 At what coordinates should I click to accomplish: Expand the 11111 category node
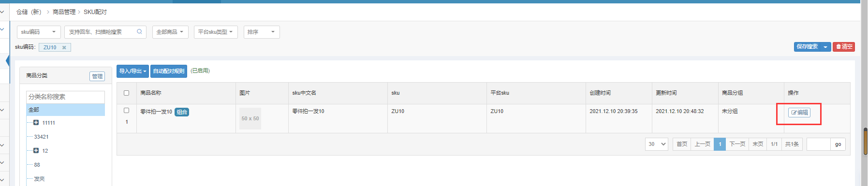(x=36, y=123)
